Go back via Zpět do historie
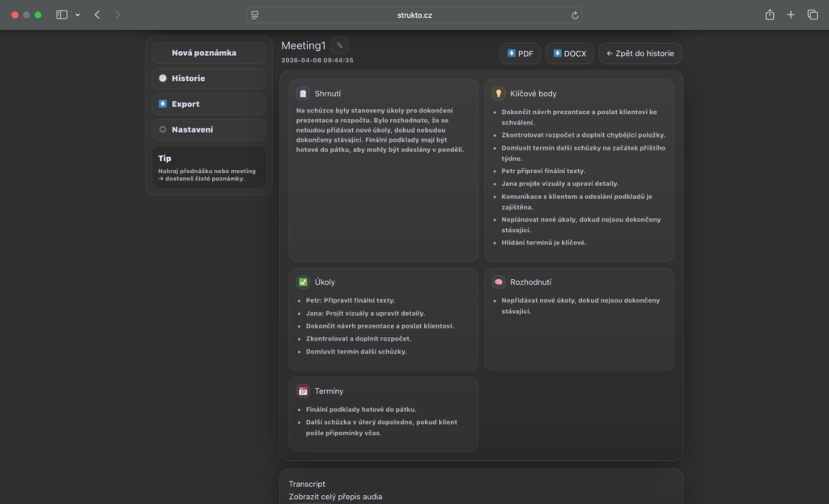The image size is (829, 504). (x=640, y=53)
